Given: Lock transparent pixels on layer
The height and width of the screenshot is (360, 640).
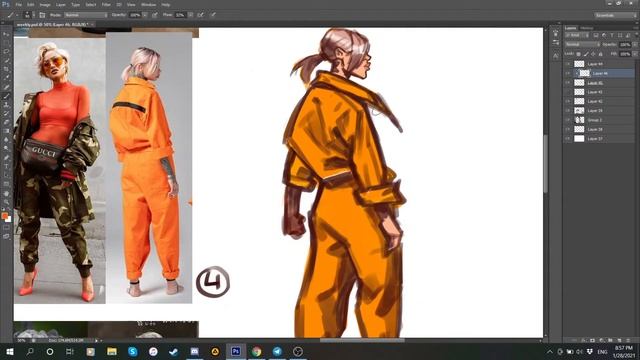Looking at the screenshot, I should [579, 54].
